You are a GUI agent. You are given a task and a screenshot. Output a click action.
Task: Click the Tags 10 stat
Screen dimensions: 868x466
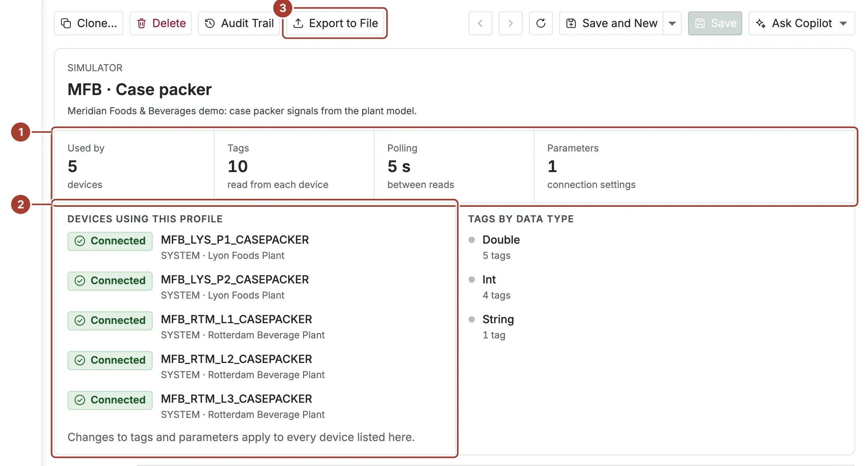coord(294,166)
